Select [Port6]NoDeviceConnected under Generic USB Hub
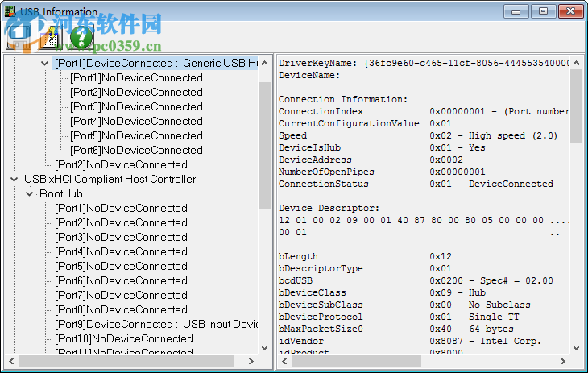This screenshot has height=373, width=588. (136, 150)
